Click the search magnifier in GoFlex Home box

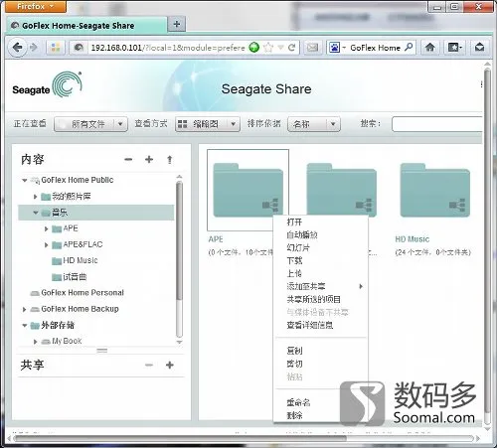(x=409, y=48)
